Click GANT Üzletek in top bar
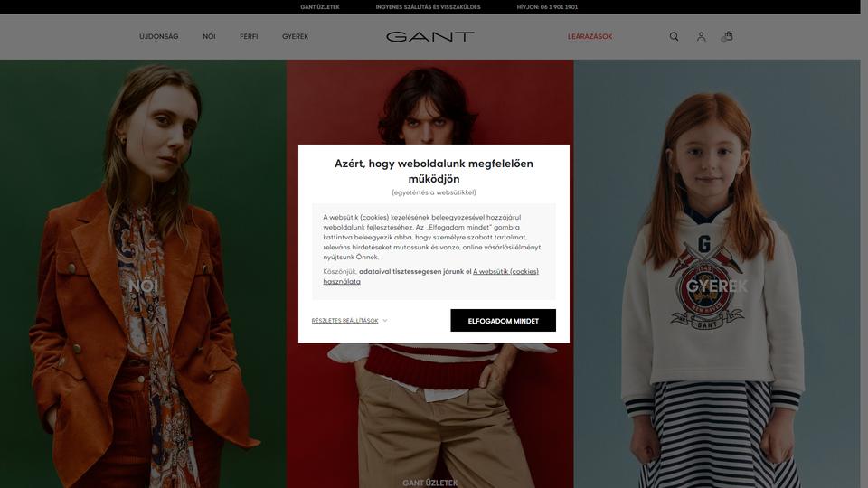 (320, 7)
